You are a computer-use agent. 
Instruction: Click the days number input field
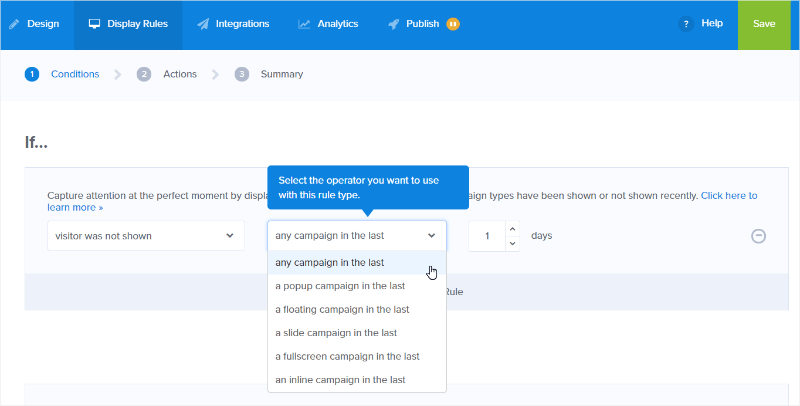(x=487, y=236)
